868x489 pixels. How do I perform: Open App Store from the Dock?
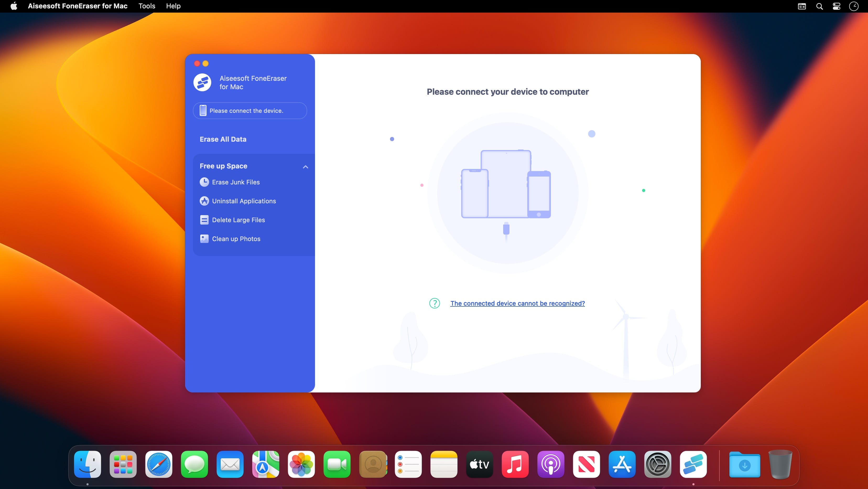pyautogui.click(x=622, y=464)
